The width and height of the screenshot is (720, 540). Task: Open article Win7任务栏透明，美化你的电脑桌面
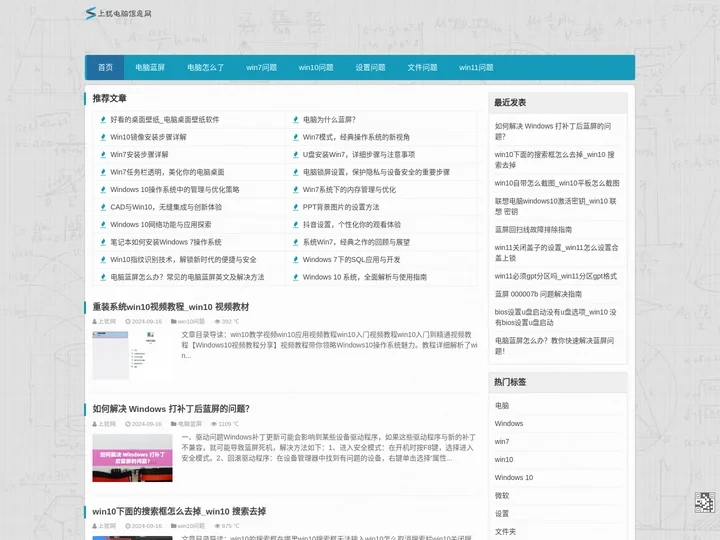pos(167,172)
